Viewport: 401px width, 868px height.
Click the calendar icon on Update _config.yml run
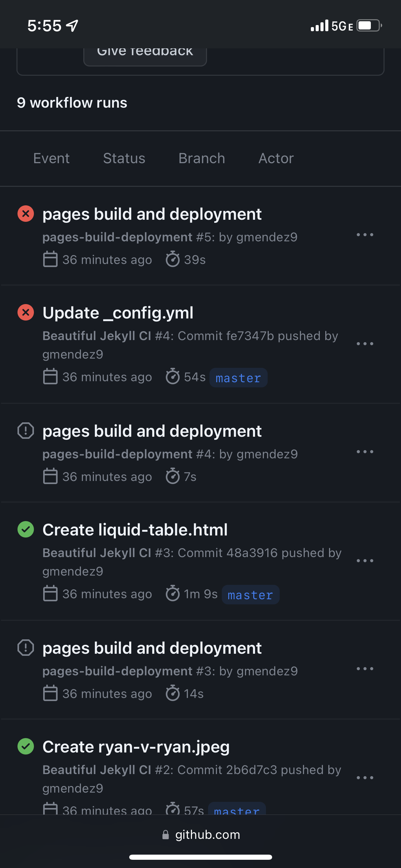click(50, 377)
